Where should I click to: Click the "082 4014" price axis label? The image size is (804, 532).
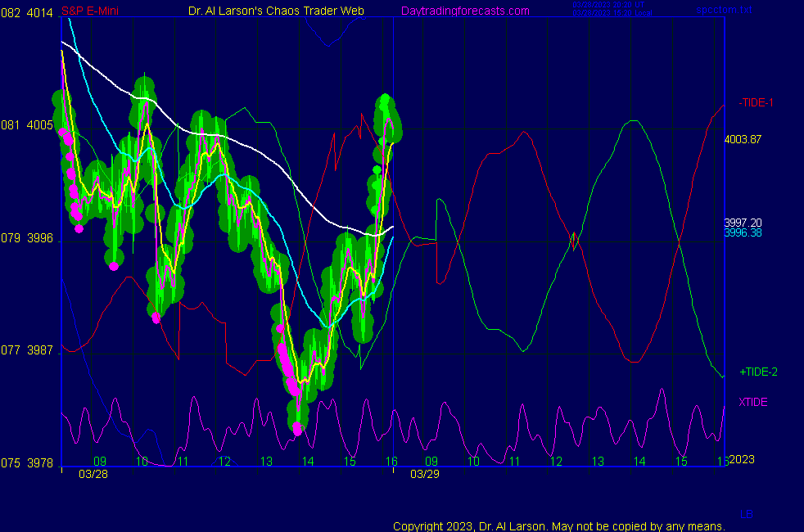click(x=27, y=13)
